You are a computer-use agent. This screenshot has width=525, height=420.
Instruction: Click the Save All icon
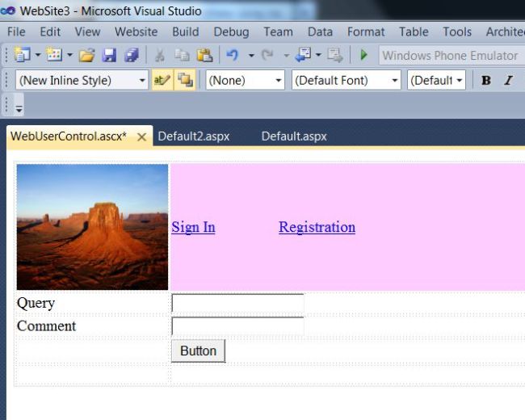[x=132, y=55]
